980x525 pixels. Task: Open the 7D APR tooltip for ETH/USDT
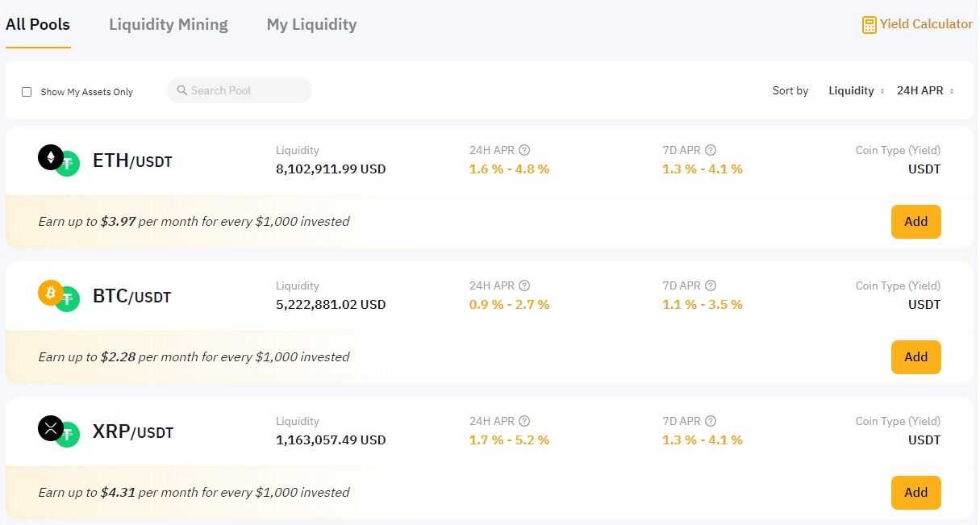(711, 150)
